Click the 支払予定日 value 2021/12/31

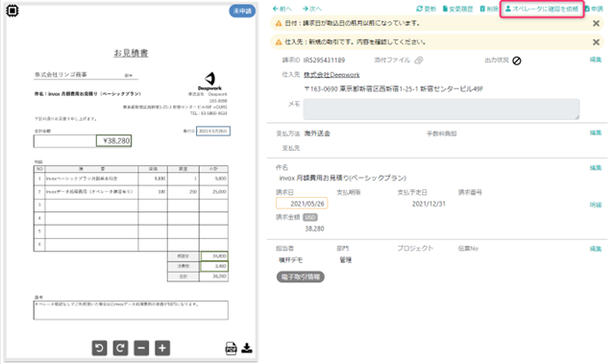point(429,204)
